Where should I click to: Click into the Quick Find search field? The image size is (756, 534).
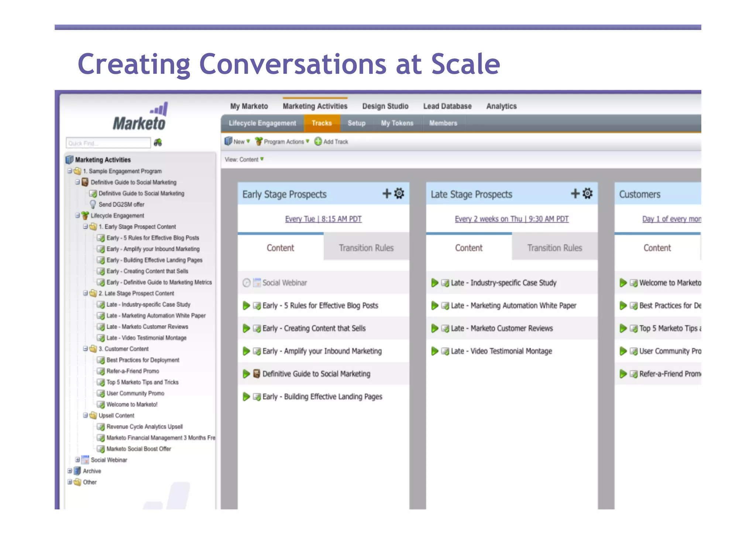(109, 143)
